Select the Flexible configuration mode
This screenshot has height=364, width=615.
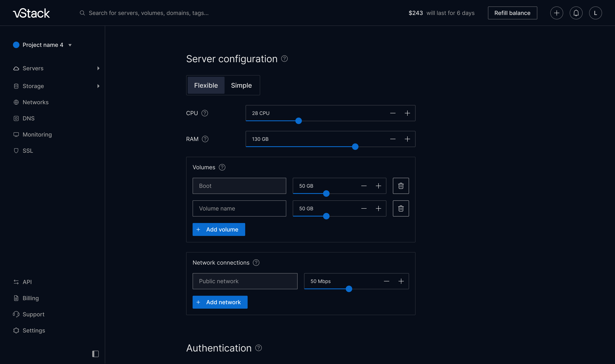(206, 85)
